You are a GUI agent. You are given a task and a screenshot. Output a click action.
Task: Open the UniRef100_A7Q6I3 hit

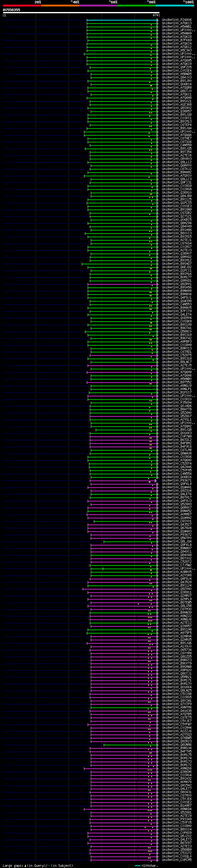click(177, 23)
